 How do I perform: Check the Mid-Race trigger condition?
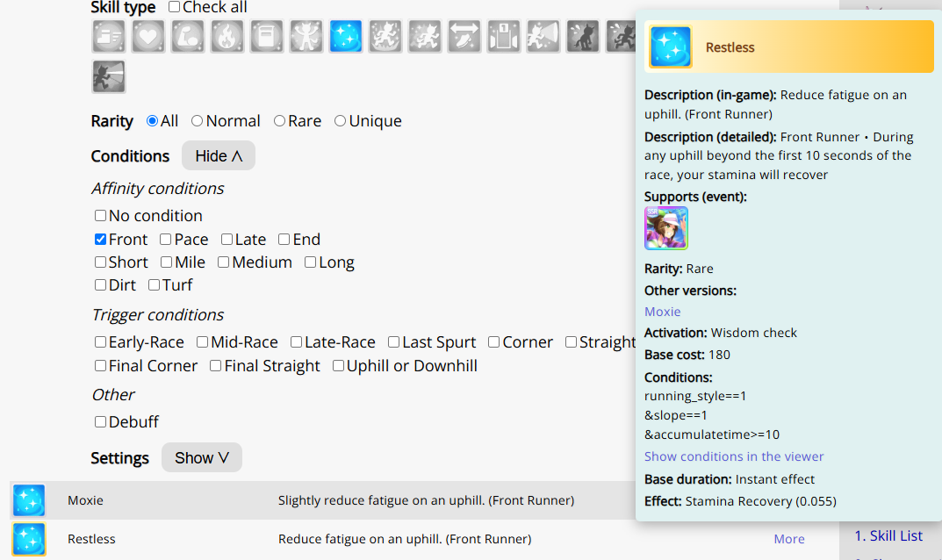coord(203,342)
